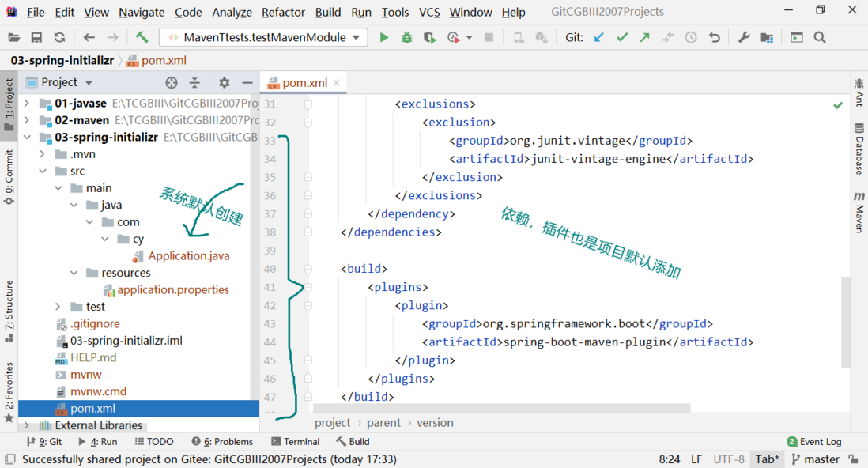This screenshot has width=868, height=468.
Task: Open the VCS menu
Action: coord(429,12)
